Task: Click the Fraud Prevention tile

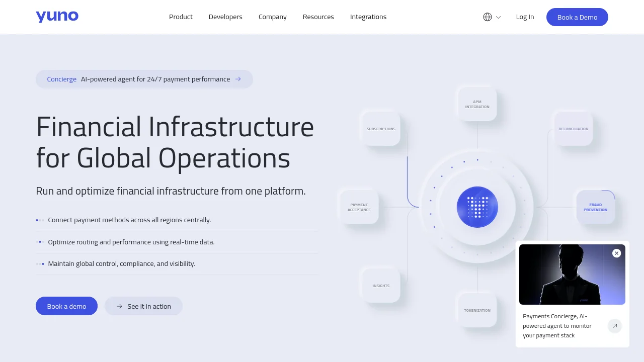Action: click(x=595, y=207)
